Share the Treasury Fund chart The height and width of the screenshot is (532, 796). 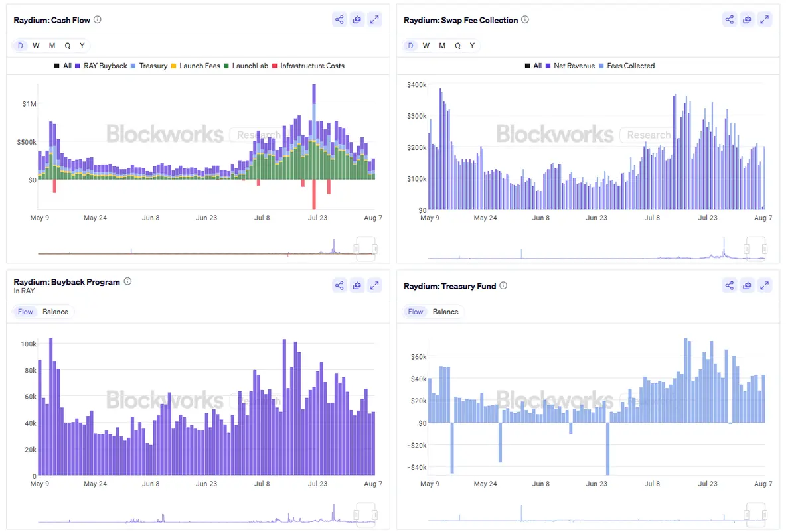(x=730, y=285)
